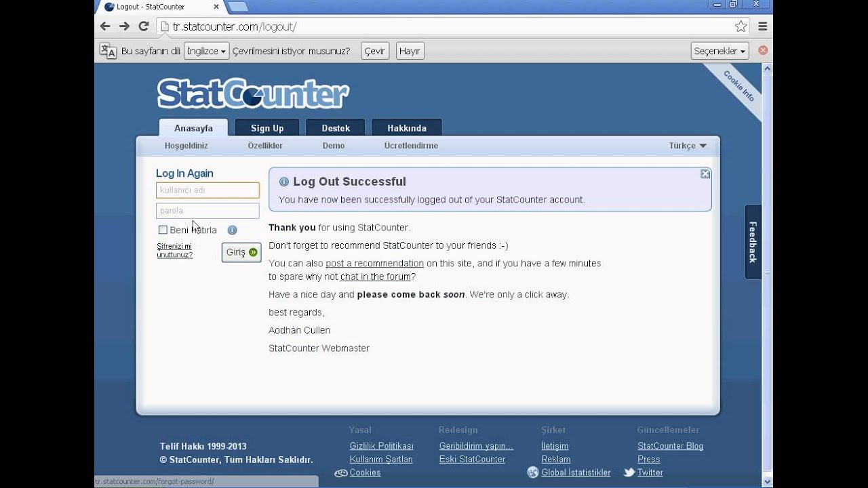
Task: Click the translate icon in the translation bar
Action: 108,51
